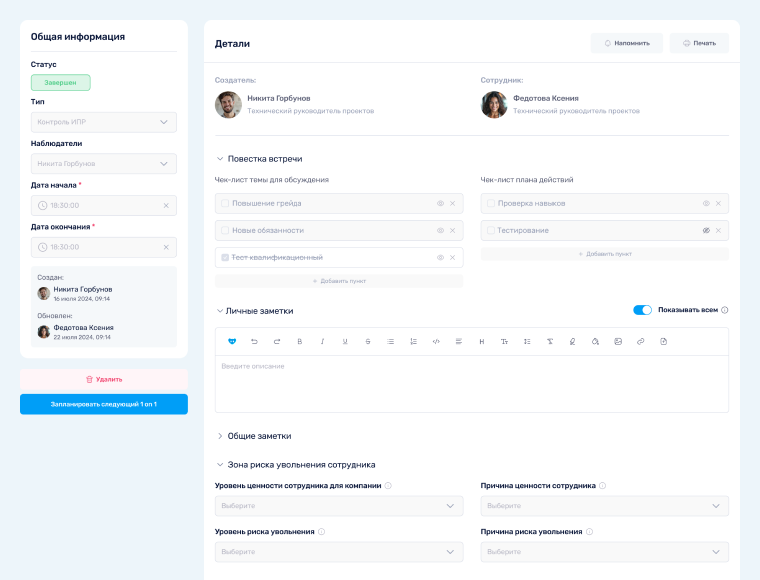The height and width of the screenshot is (580, 760).
Task: Click the "Запланировать следующий 1 on 1" button
Action: point(104,404)
